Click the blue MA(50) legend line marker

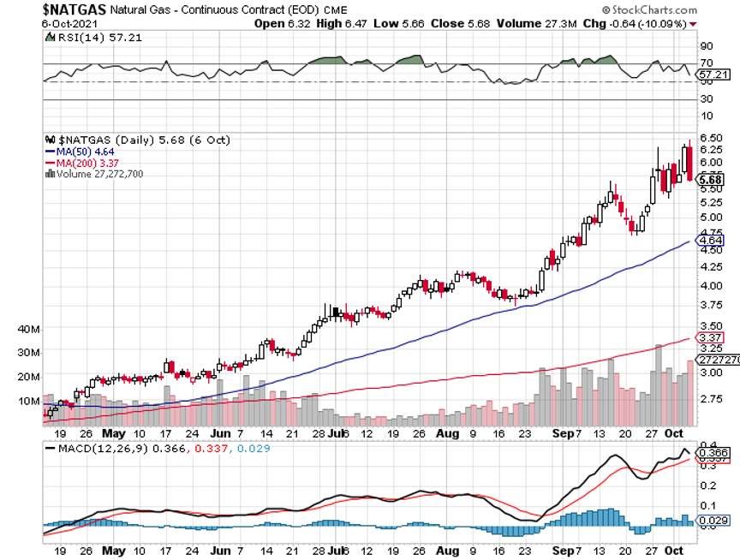[x=48, y=152]
